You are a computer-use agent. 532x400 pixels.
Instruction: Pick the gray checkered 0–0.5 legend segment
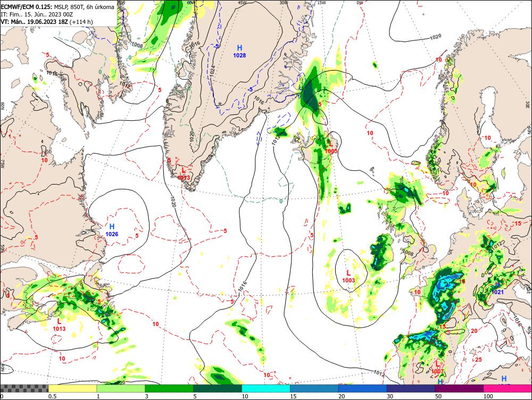tap(24, 388)
